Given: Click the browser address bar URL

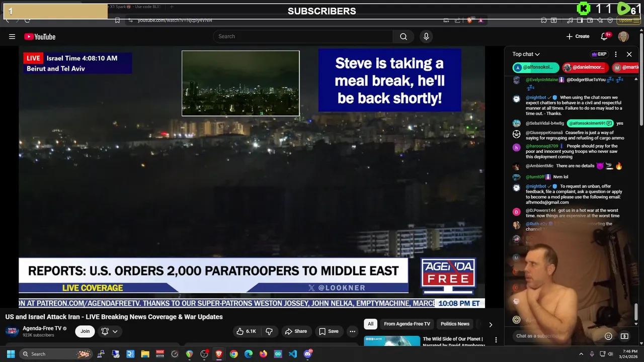Looking at the screenshot, I should point(175,20).
